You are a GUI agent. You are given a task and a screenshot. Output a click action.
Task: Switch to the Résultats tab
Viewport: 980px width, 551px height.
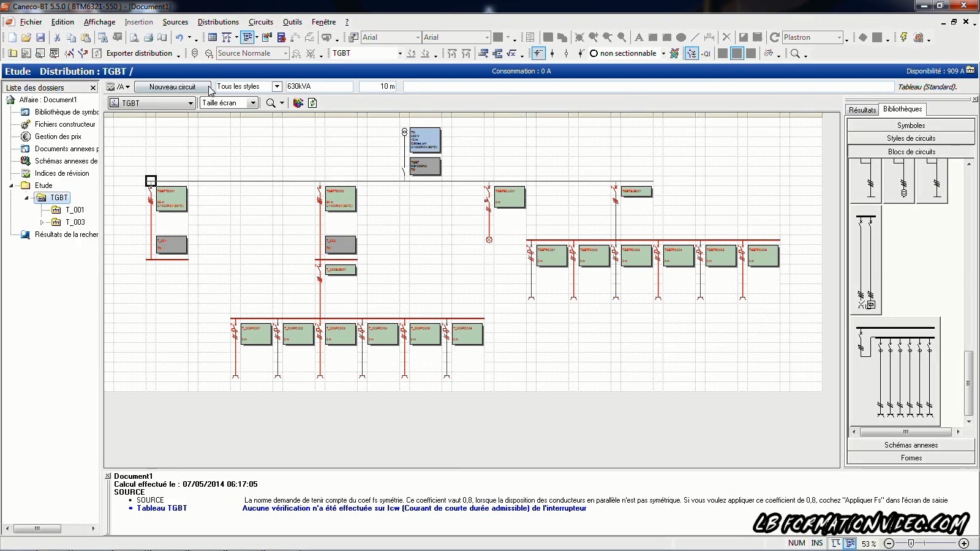coord(862,110)
